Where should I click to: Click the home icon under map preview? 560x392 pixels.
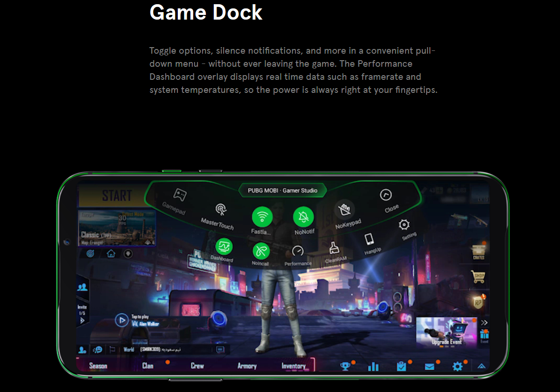pos(111,254)
